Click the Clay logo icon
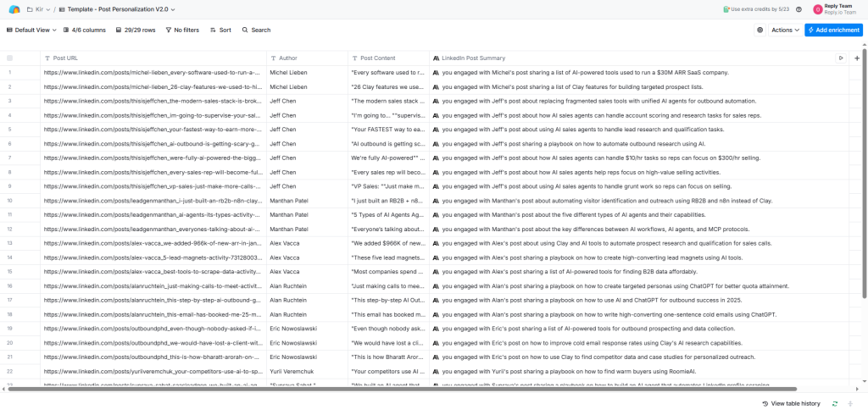Viewport: 868px width, 415px height. coord(14,9)
